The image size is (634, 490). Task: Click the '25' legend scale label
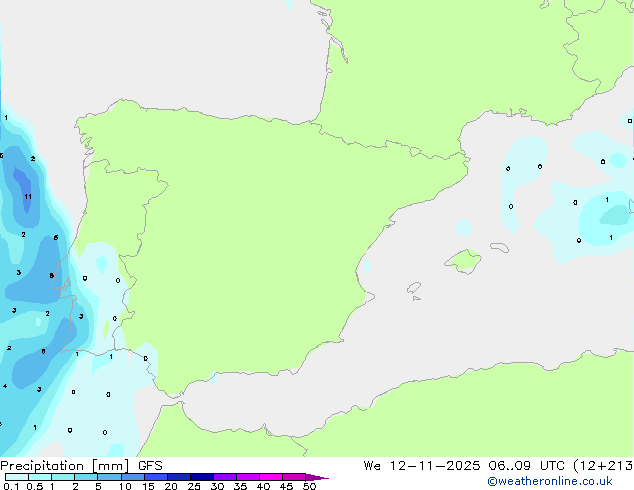(194, 486)
